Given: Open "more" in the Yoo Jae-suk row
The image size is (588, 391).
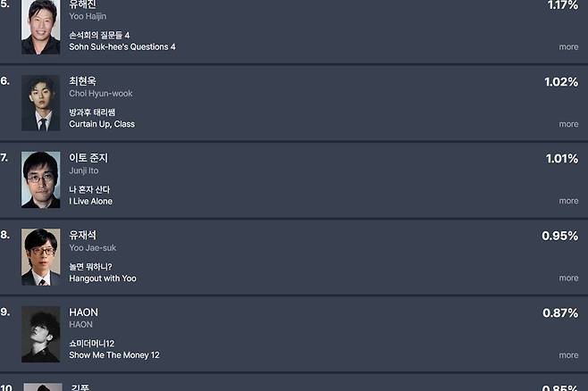Looking at the screenshot, I should point(568,279).
